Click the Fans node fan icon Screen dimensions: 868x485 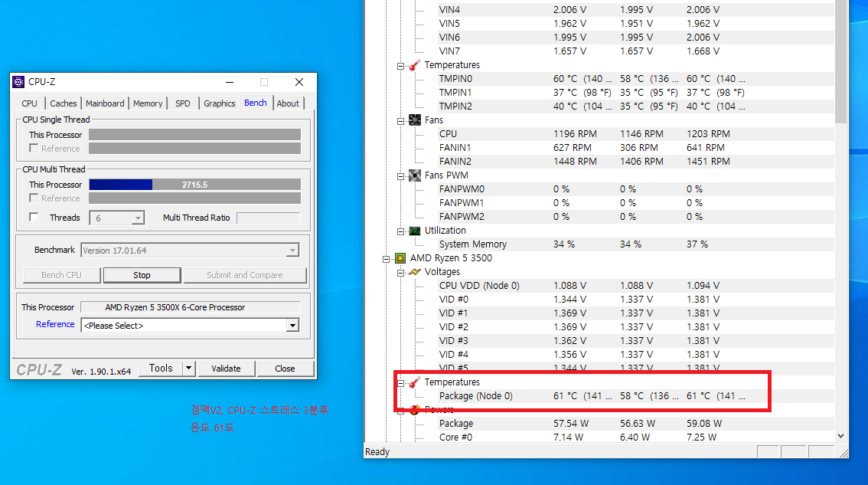coord(415,120)
